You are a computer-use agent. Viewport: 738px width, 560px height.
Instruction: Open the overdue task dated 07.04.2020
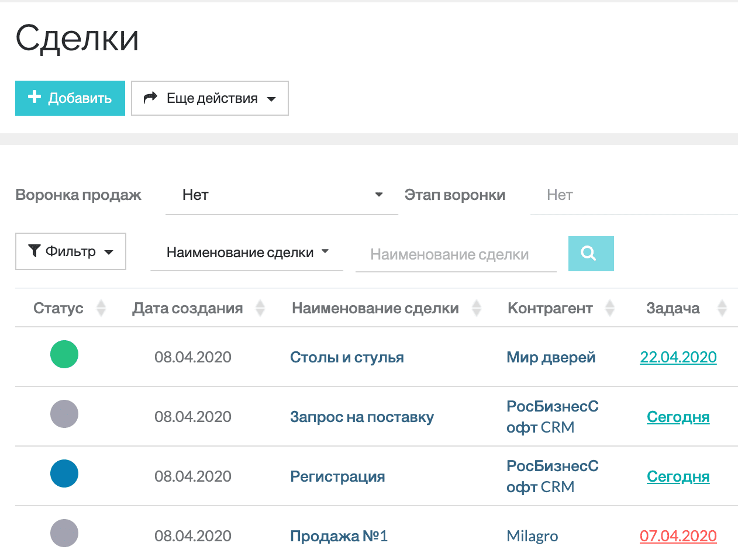pyautogui.click(x=678, y=535)
